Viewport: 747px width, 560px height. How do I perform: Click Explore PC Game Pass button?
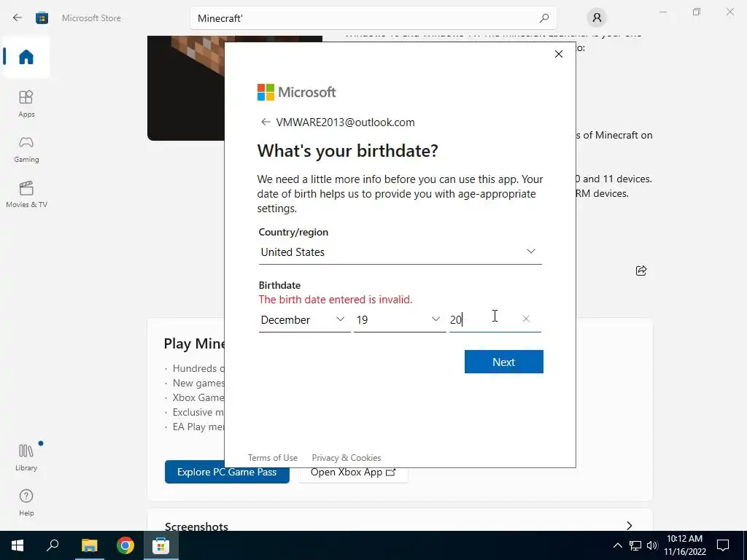tap(227, 472)
